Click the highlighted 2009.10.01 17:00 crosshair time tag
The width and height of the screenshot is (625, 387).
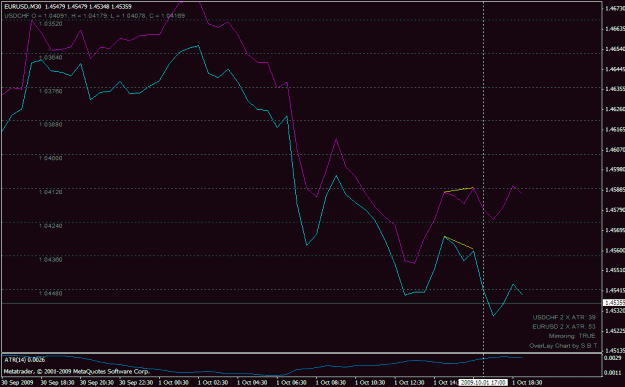483,383
